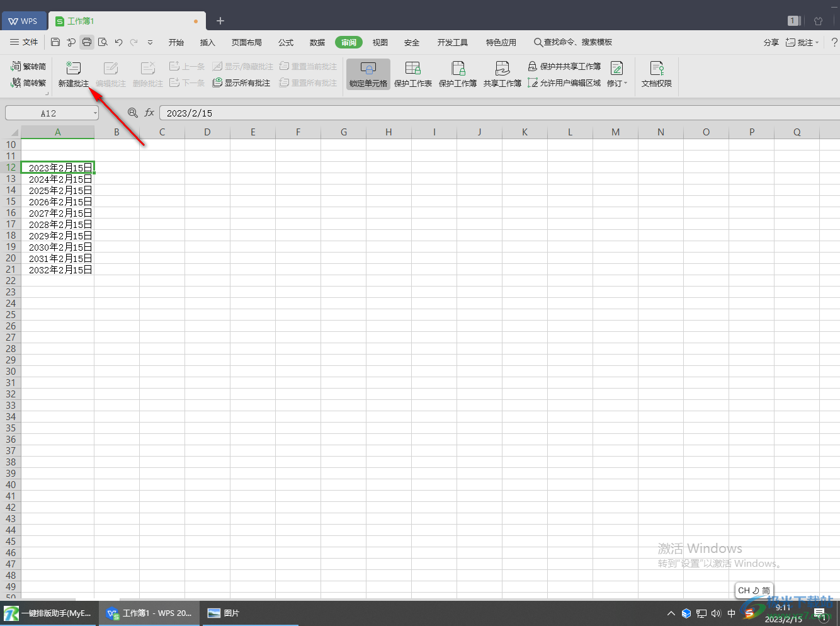The height and width of the screenshot is (626, 840).
Task: Click cell with 2027年2月15日
Action: coord(58,213)
